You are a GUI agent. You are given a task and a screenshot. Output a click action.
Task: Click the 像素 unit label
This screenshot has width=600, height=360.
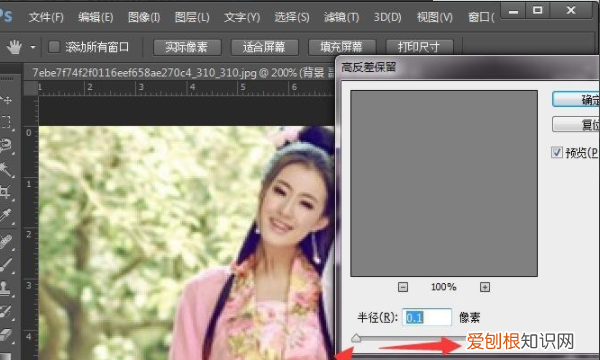click(469, 317)
